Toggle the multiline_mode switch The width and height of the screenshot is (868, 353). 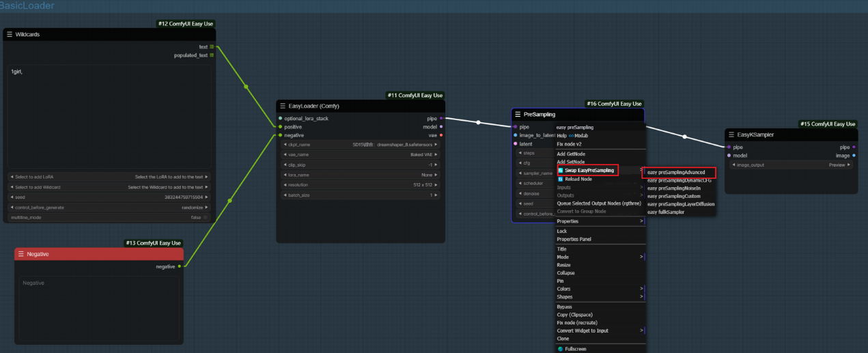tap(205, 217)
